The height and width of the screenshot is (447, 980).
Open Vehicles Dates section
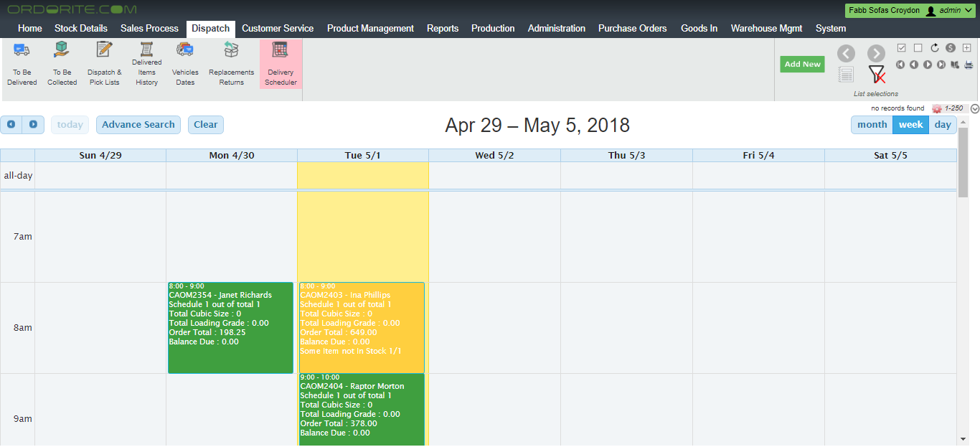pos(185,50)
